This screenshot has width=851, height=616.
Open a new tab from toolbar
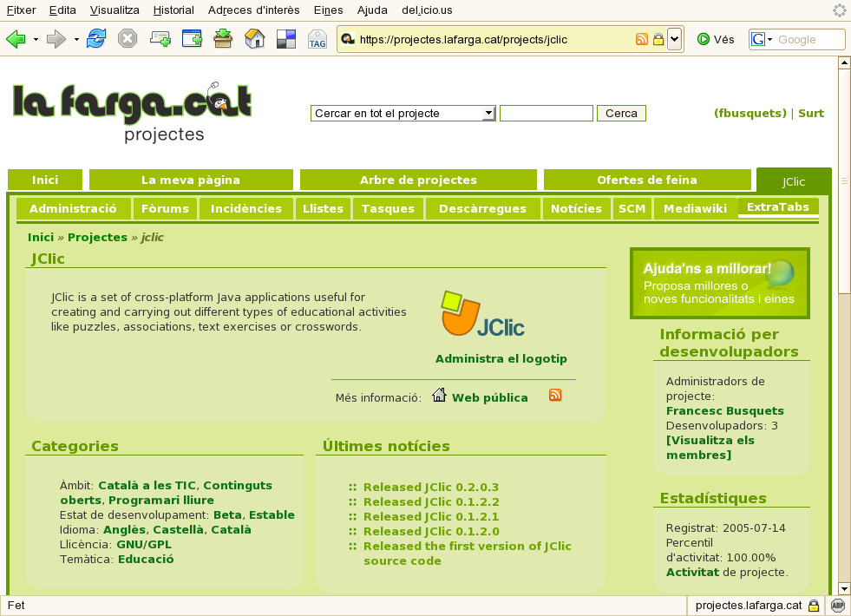(x=160, y=39)
